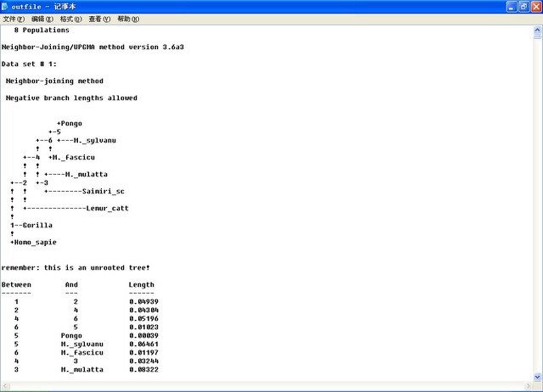Viewport: 543px width, 392px height.
Task: Close the outfile Notepad window
Action: pyautogui.click(x=536, y=6)
